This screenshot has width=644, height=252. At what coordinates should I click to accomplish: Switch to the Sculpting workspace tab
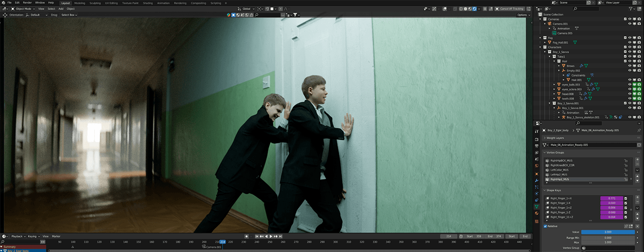point(95,3)
